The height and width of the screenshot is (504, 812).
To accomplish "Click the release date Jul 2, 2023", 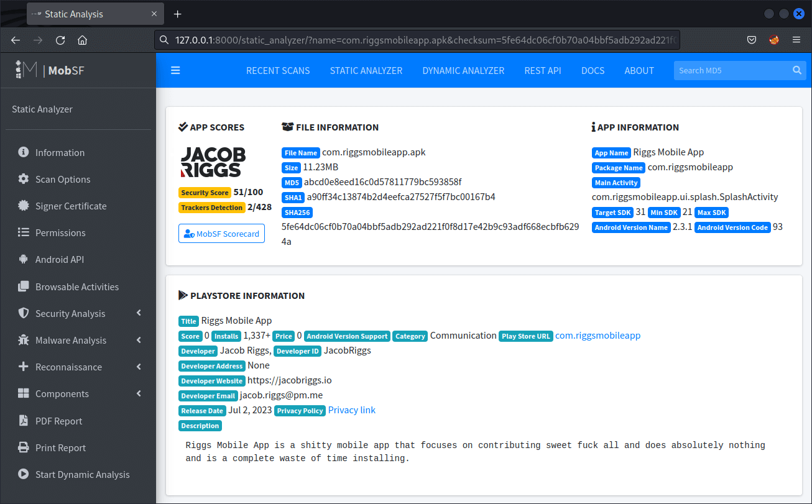I will [250, 410].
